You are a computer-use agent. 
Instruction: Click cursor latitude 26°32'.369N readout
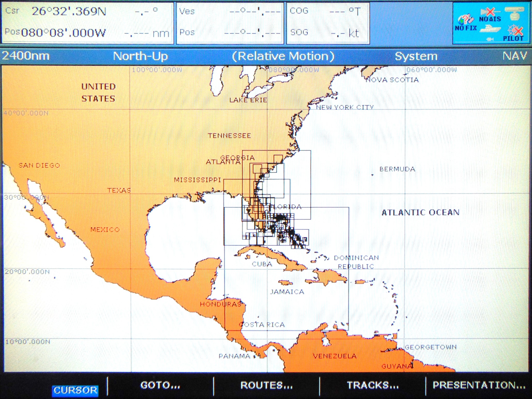point(69,11)
